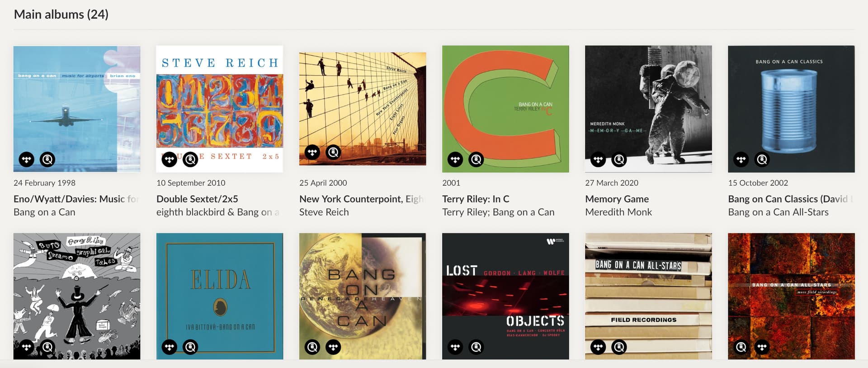Viewport: 868px width, 368px height.
Task: Click Tidal icon on Bang on a Can Classics cover
Action: (741, 159)
